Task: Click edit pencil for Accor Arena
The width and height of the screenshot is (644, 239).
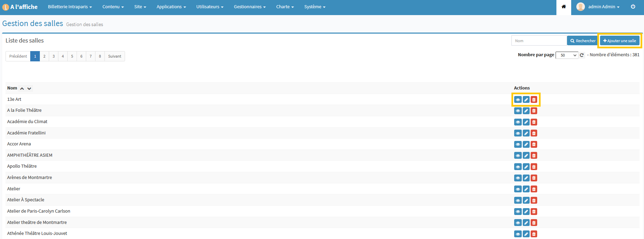Action: (526, 144)
